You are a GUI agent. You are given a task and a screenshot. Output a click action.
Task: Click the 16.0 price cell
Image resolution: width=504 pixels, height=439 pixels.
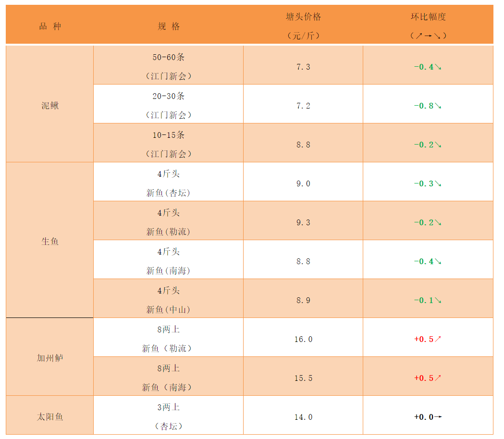point(303,339)
